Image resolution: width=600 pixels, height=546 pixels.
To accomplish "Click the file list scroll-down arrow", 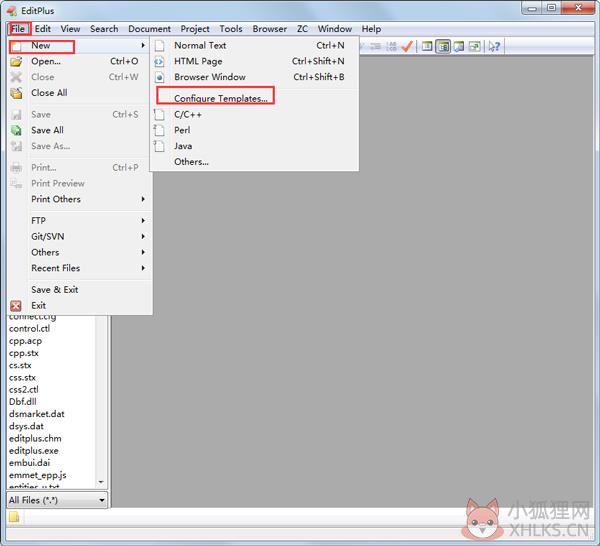I will [101, 482].
